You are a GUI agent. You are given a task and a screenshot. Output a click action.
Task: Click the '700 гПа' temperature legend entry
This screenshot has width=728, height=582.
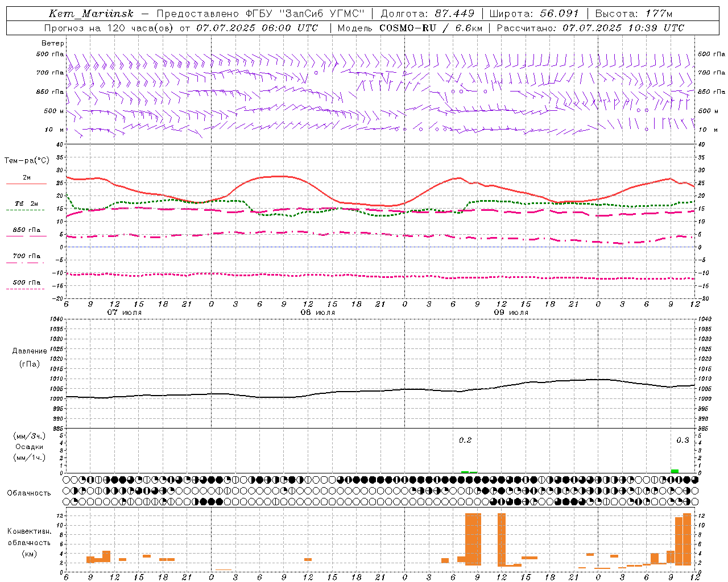[26, 256]
